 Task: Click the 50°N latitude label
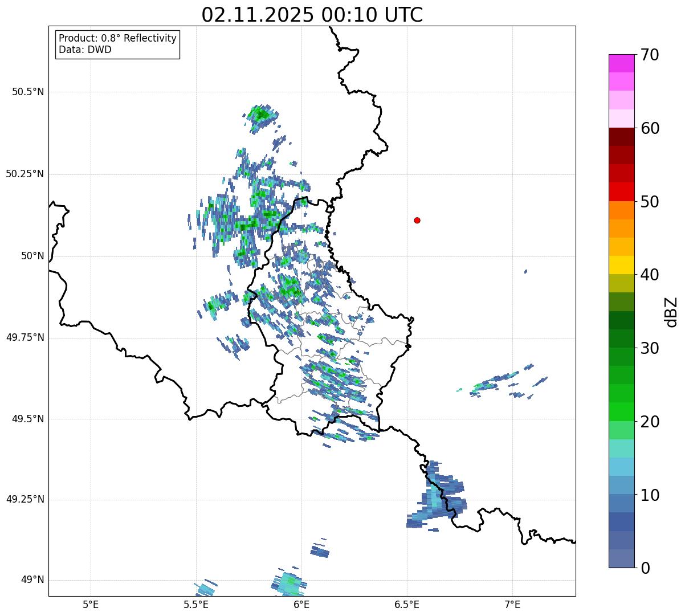(32, 256)
